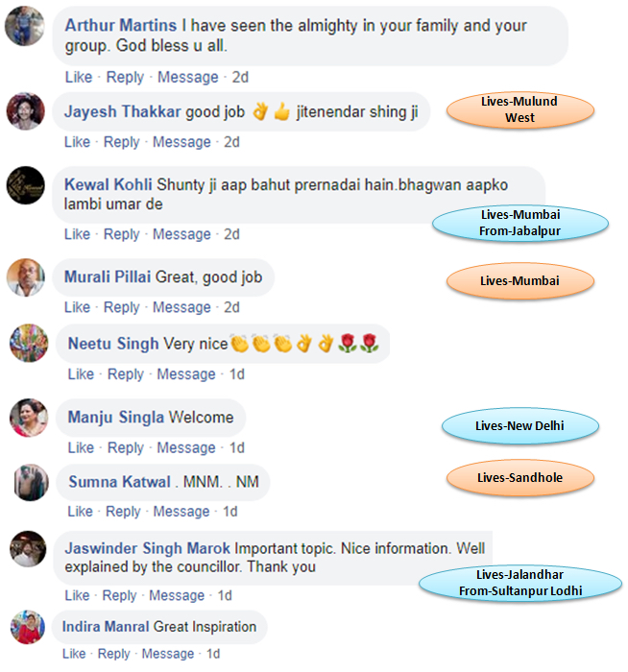
Task: Open the Manju Singla name link
Action: pyautogui.click(x=116, y=417)
